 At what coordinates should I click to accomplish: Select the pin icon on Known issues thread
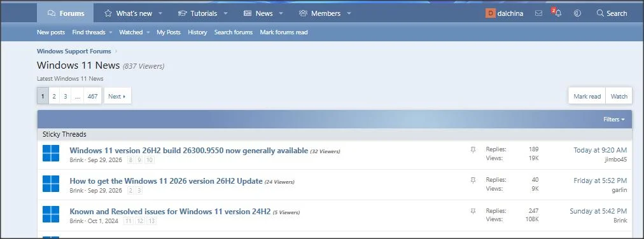click(473, 211)
